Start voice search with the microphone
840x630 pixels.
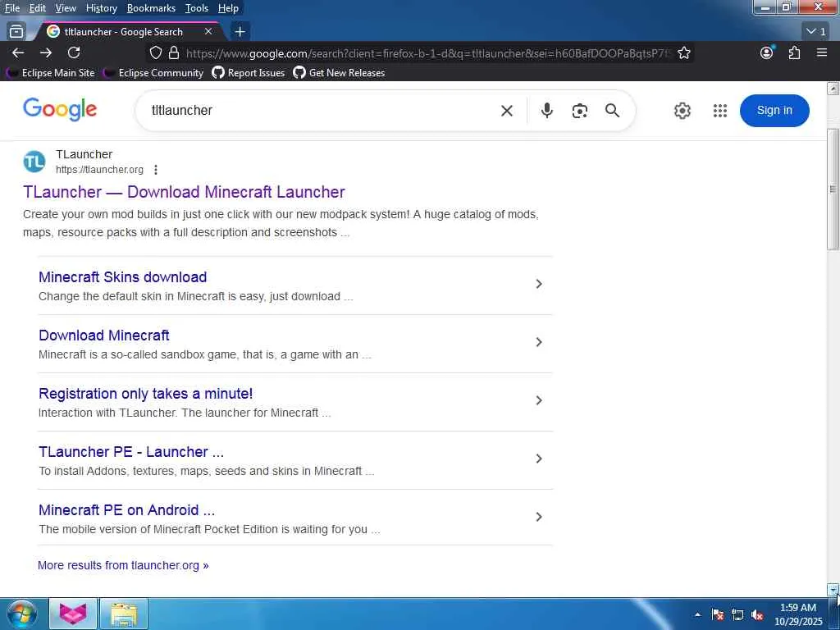pyautogui.click(x=546, y=111)
